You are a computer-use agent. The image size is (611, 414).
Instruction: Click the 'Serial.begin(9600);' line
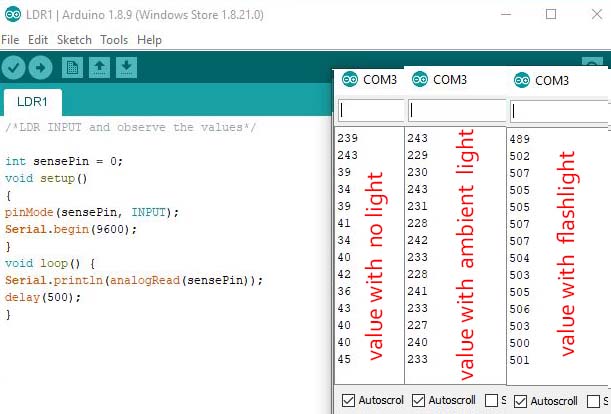pos(71,230)
